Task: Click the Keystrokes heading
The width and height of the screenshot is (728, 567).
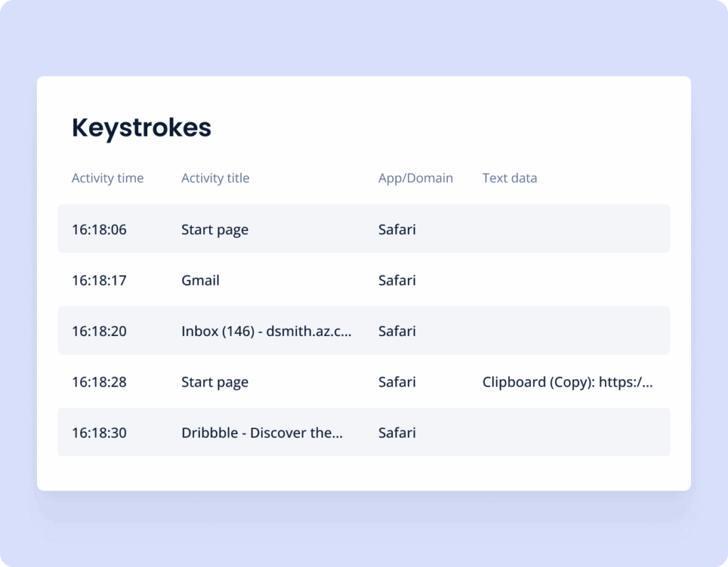Action: (141, 128)
